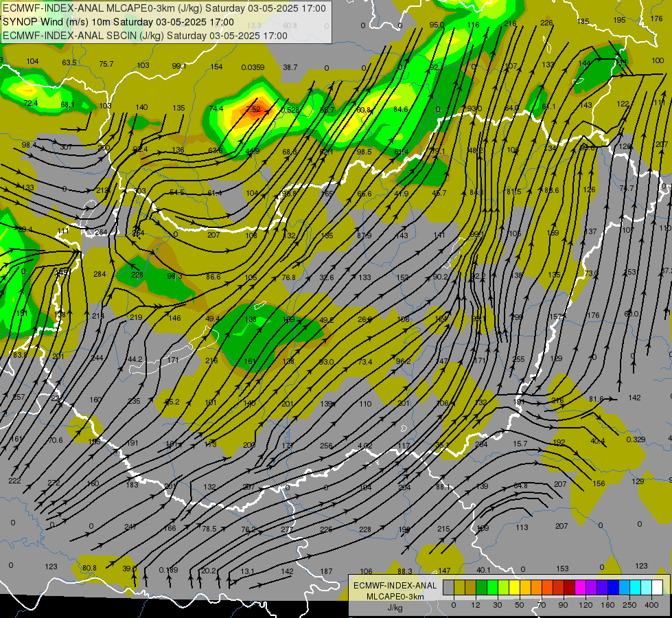Click the map value 256
672x618 pixels.
point(326,446)
